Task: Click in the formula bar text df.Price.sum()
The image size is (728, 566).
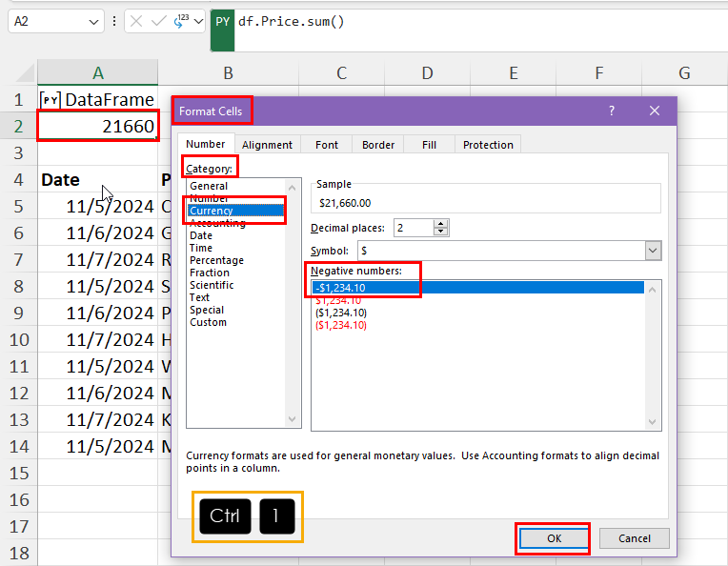Action: (292, 21)
